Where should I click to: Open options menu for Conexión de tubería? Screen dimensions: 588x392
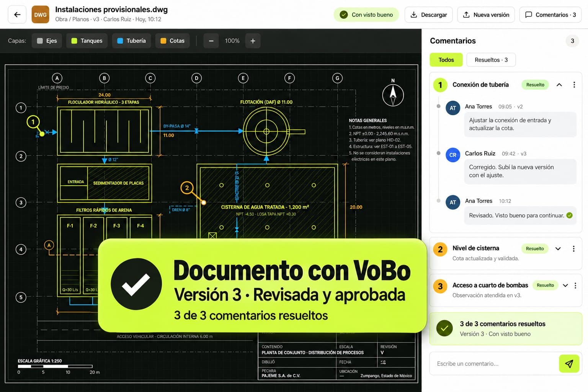click(x=574, y=85)
